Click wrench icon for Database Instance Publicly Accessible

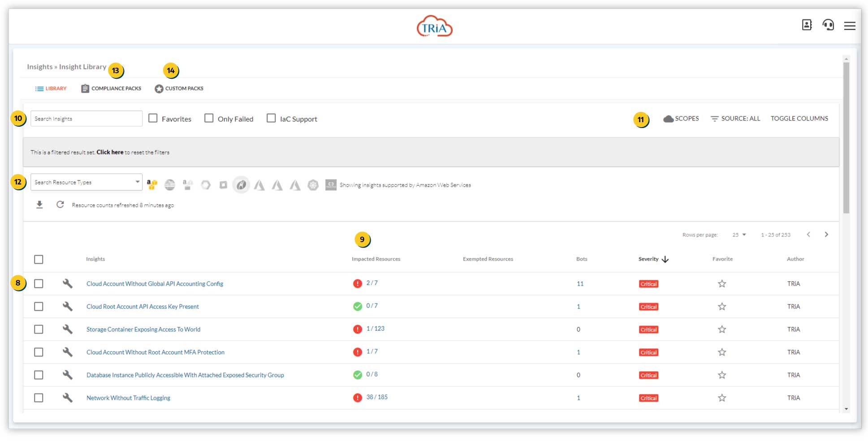[x=67, y=375]
